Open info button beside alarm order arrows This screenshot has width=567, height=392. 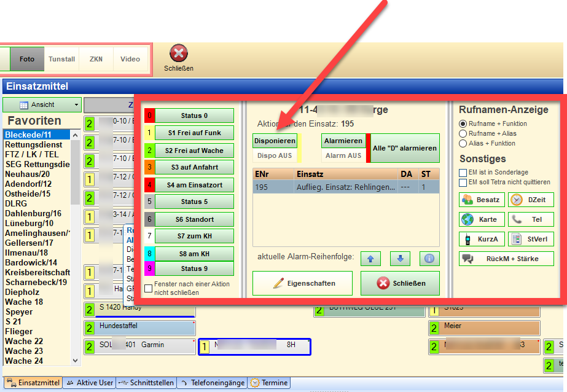[x=429, y=259]
